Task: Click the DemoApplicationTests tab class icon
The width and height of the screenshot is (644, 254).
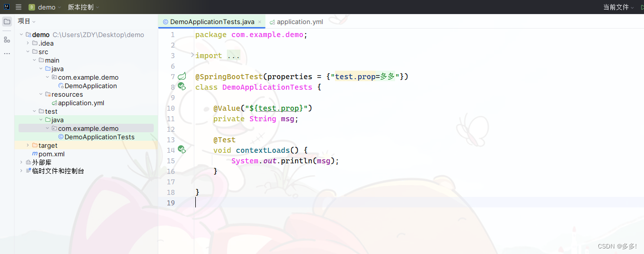Action: (165, 22)
